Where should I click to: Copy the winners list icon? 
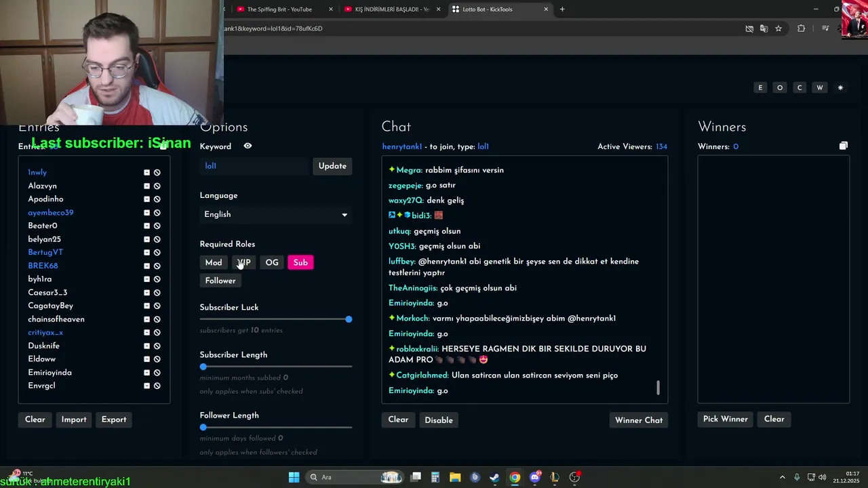pyautogui.click(x=844, y=146)
